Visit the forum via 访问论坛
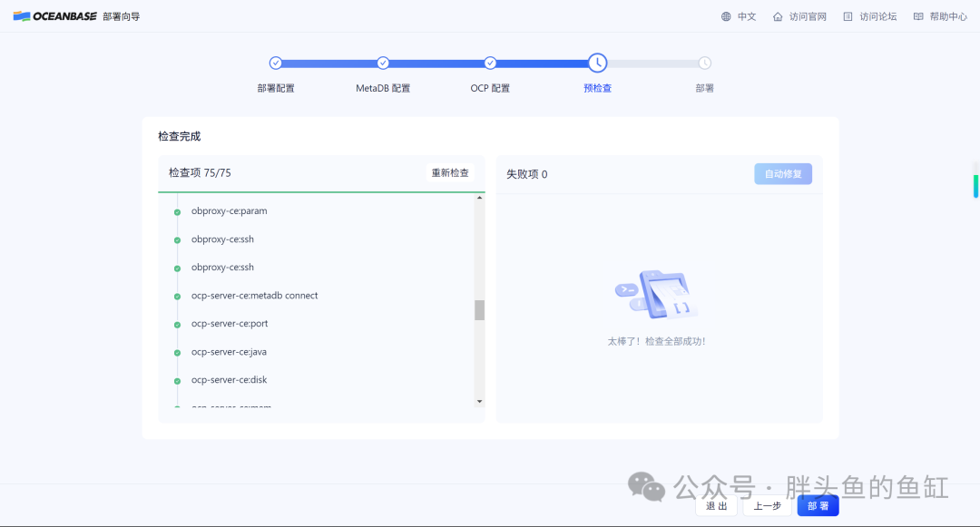The width and height of the screenshot is (980, 527). click(x=870, y=17)
